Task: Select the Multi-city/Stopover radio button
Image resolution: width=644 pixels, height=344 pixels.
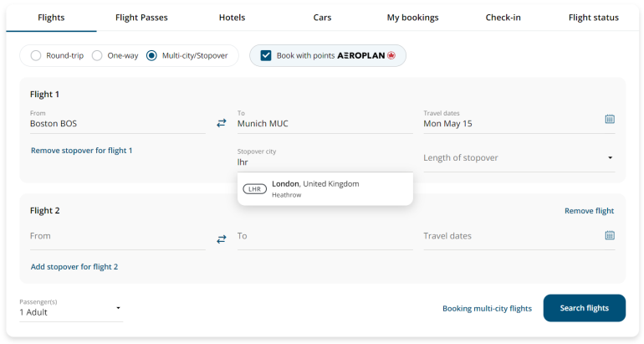Action: click(x=151, y=56)
